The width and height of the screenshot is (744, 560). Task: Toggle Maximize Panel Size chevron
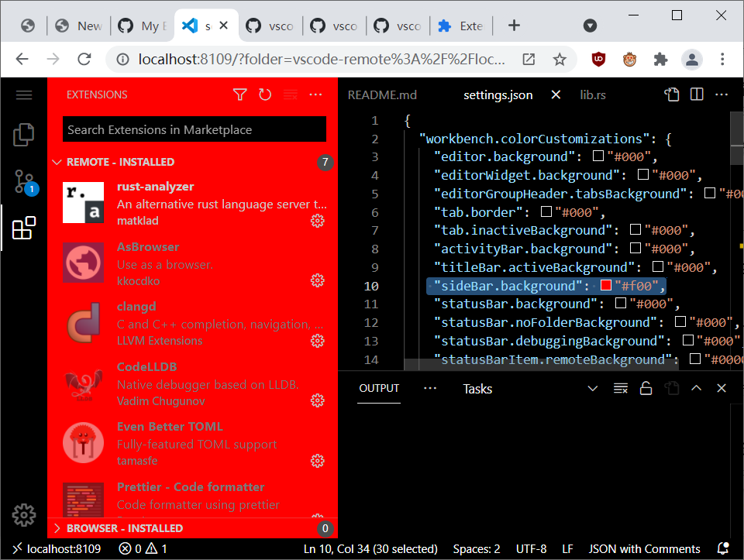696,388
